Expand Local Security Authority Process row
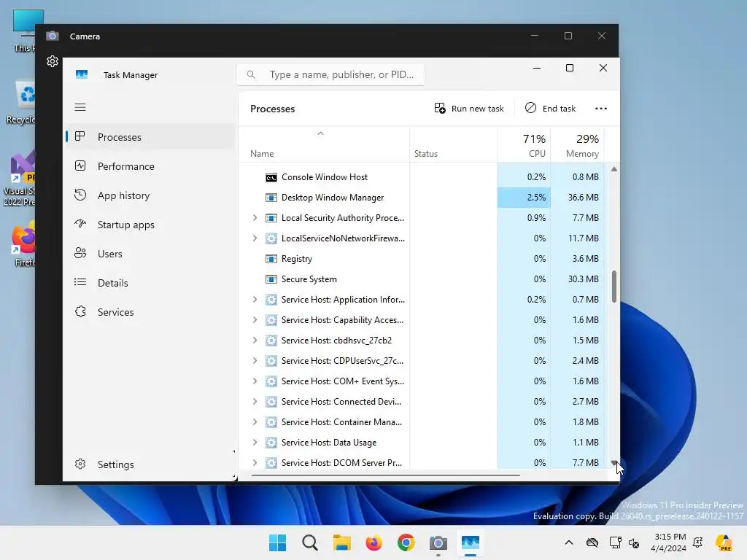This screenshot has height=560, width=747. (x=255, y=218)
